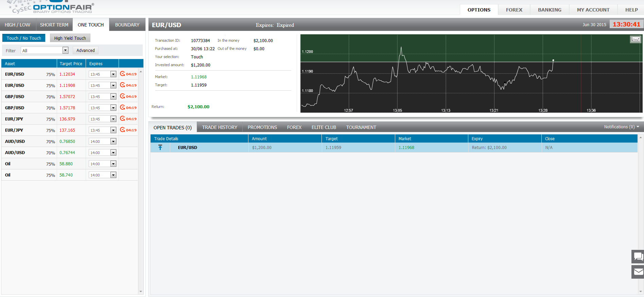Switch to the Boundary tab

[x=127, y=25]
